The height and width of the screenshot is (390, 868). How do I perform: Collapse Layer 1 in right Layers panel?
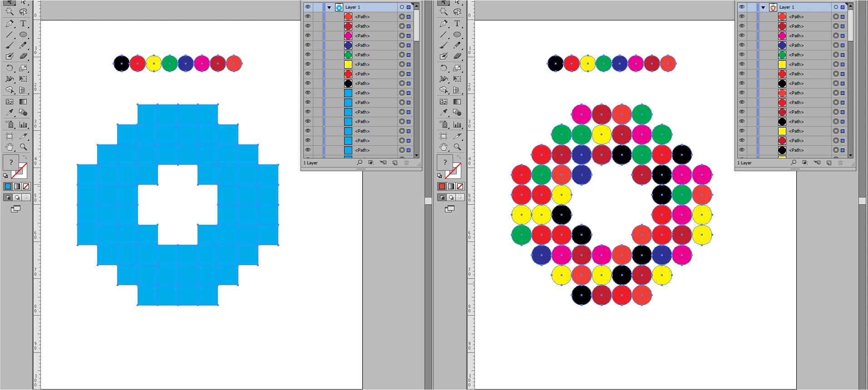click(763, 7)
